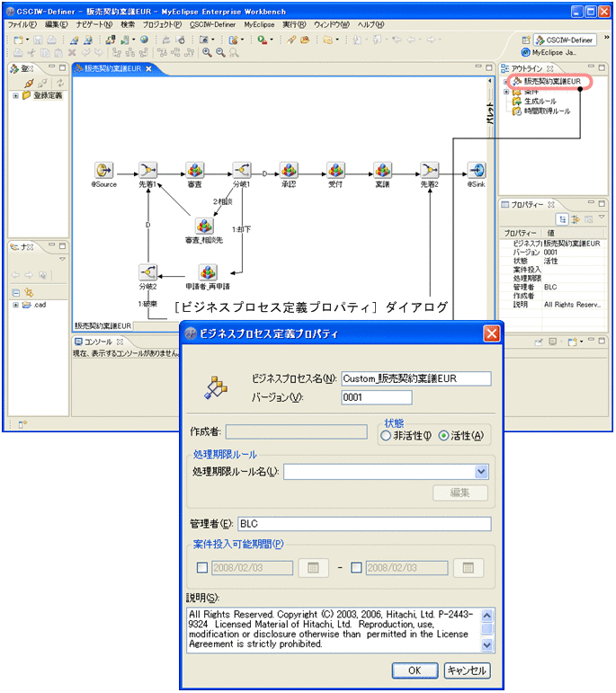Viewport: 616px width, 693px height.
Task: Expand the 案件 outline folder
Action: (x=506, y=92)
